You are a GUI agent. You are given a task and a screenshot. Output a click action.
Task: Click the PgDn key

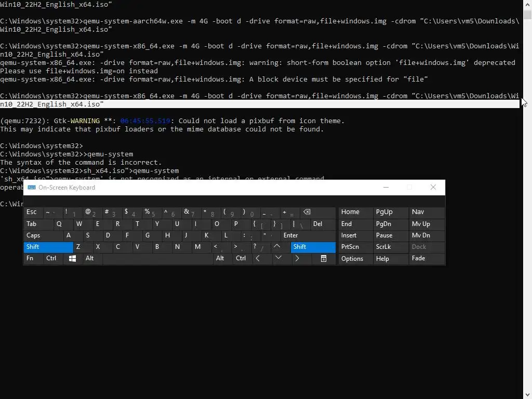[x=390, y=224]
